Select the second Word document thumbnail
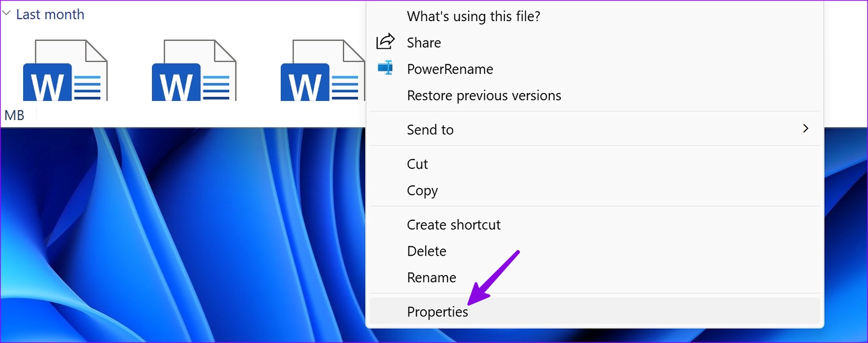The height and width of the screenshot is (343, 868). click(x=194, y=70)
